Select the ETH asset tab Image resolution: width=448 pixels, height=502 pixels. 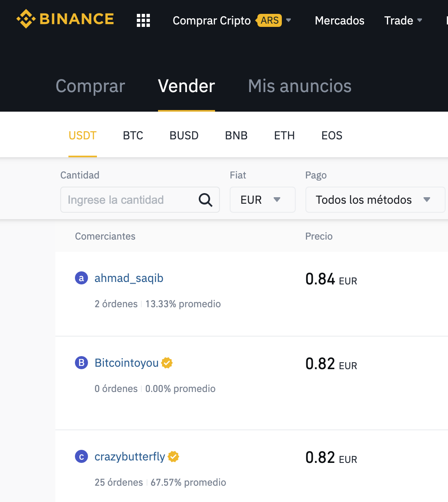284,135
